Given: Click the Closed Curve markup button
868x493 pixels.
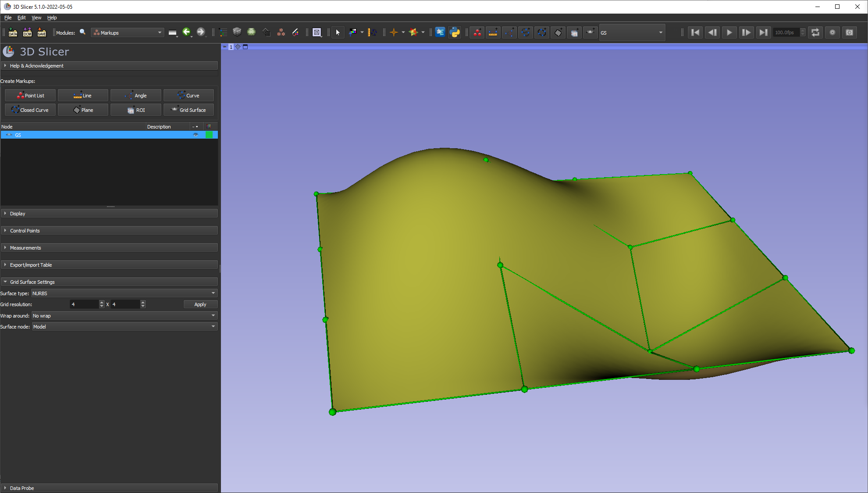Looking at the screenshot, I should coord(30,110).
